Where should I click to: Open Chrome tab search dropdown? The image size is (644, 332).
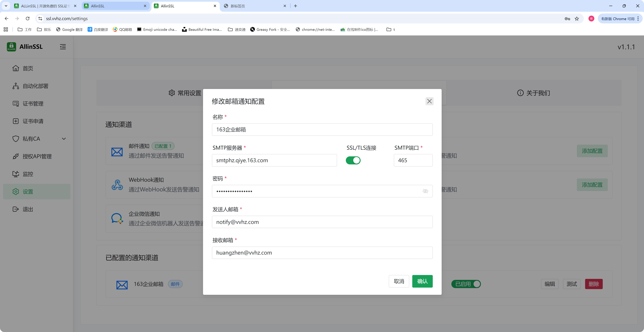tap(6, 6)
